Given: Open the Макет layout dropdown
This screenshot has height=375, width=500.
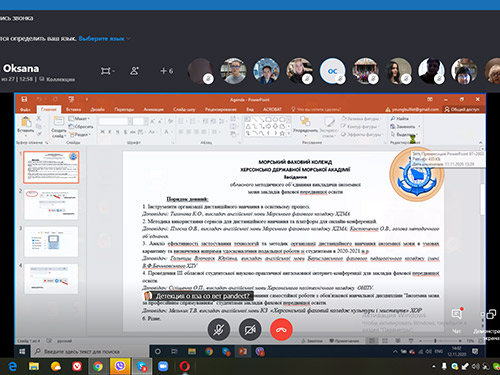Looking at the screenshot, I should tap(79, 119).
